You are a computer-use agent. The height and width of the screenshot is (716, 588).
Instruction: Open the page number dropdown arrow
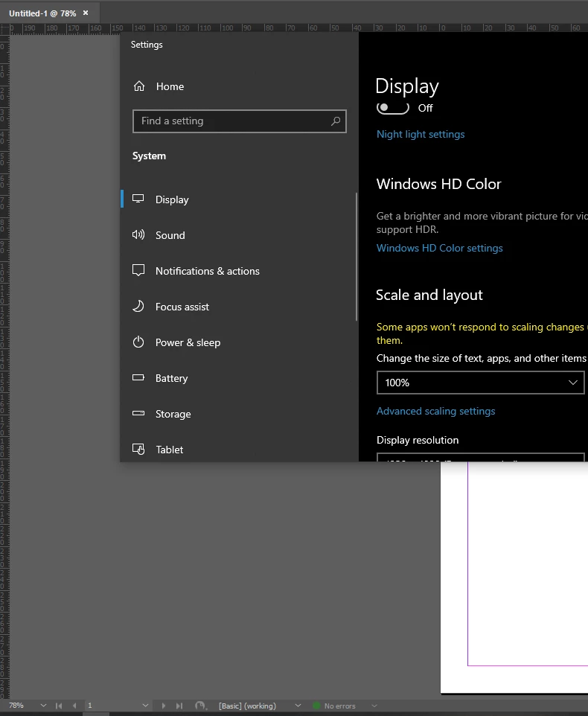145,706
